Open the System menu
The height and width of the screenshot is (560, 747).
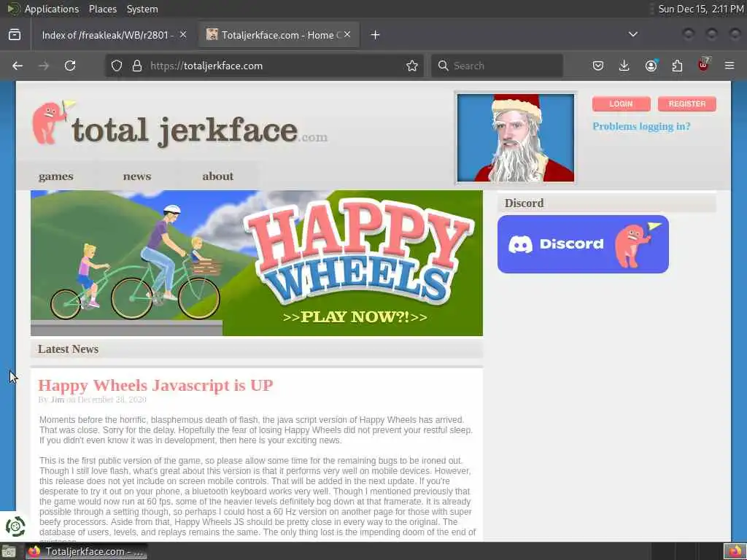[x=142, y=9]
